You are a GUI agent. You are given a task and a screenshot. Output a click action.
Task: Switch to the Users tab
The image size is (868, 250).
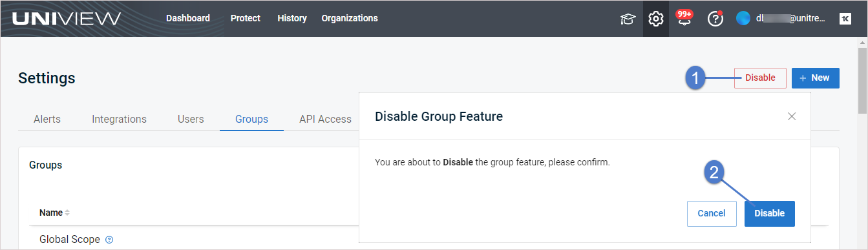coord(191,119)
